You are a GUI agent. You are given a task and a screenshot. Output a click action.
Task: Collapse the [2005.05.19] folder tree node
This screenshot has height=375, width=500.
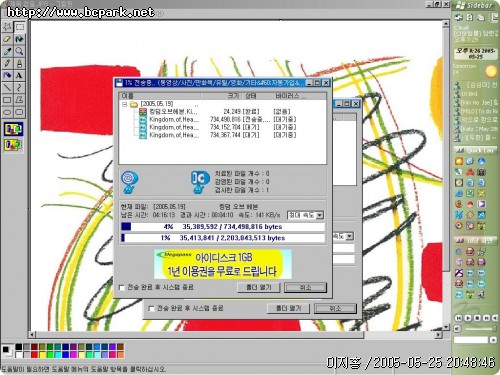125,104
